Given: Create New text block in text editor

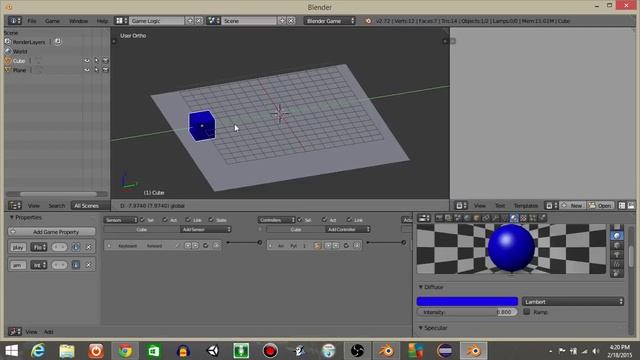Looking at the screenshot, I should (x=572, y=206).
